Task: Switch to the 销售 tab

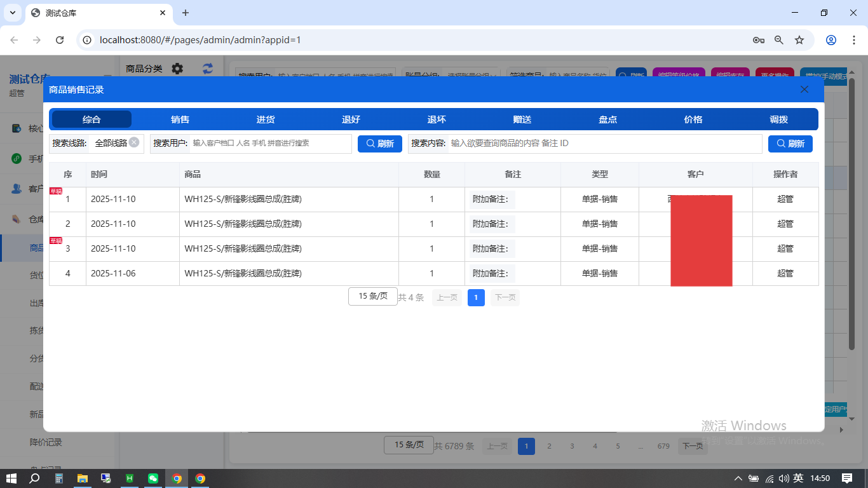Action: tap(179, 119)
